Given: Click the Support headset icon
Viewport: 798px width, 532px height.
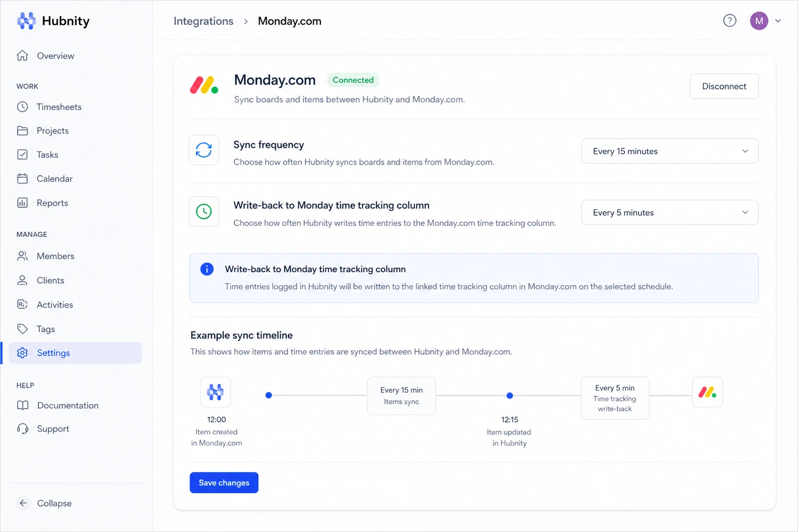Looking at the screenshot, I should tap(22, 429).
